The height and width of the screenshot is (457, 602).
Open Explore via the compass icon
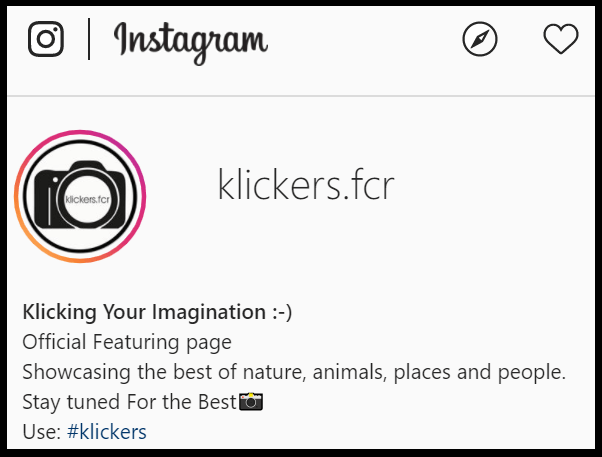tap(480, 39)
